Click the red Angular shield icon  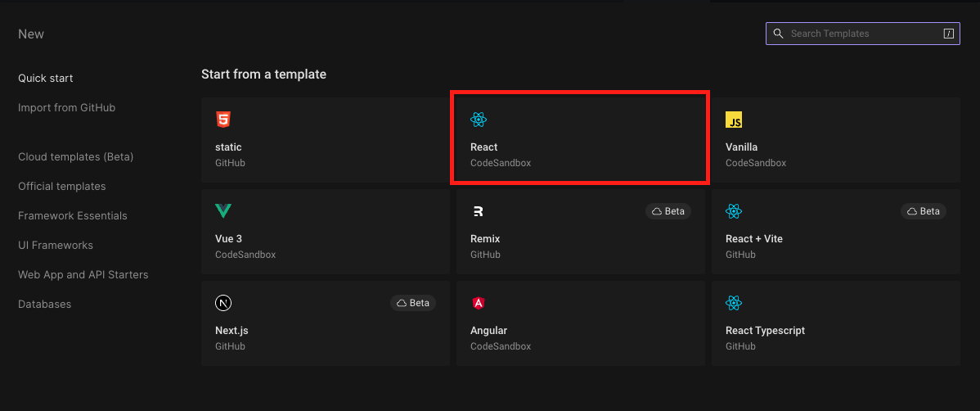[478, 304]
